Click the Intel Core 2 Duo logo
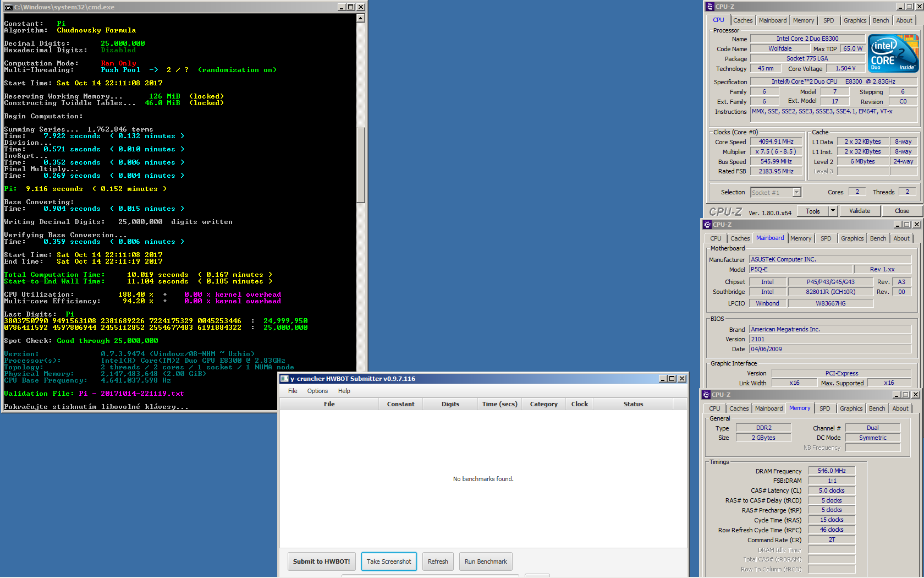The image size is (924, 578). tap(893, 53)
